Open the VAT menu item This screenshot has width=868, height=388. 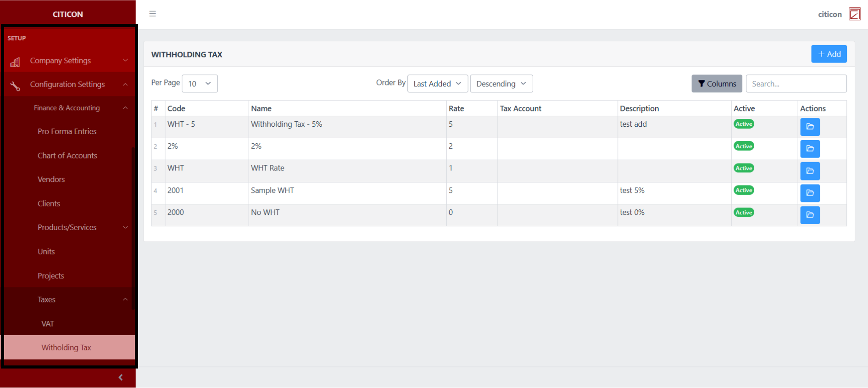coord(48,324)
